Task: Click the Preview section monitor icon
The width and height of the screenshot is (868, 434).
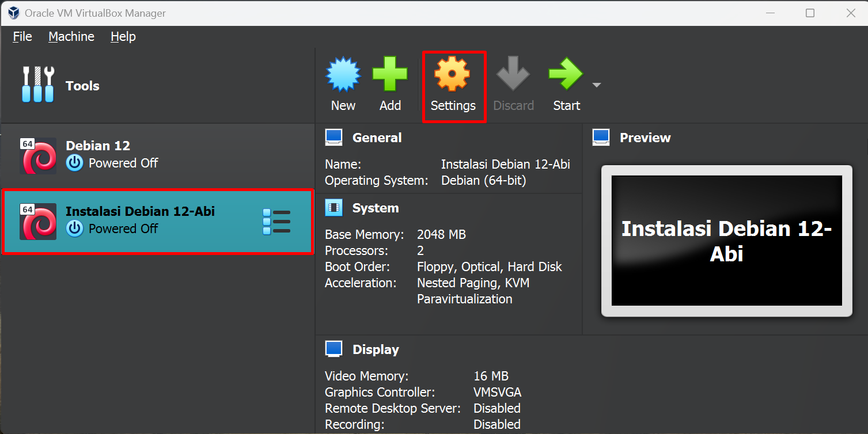Action: tap(601, 138)
